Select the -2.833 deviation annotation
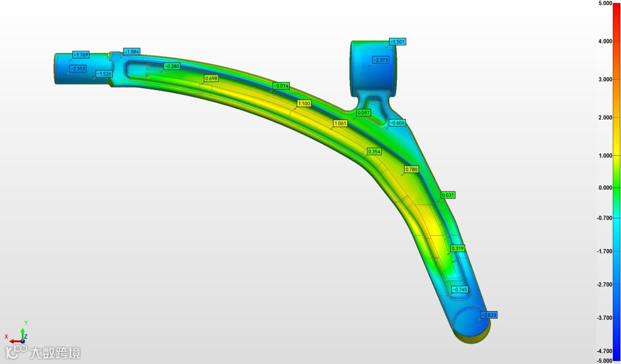Screen dimensions: 621x364 [489, 315]
